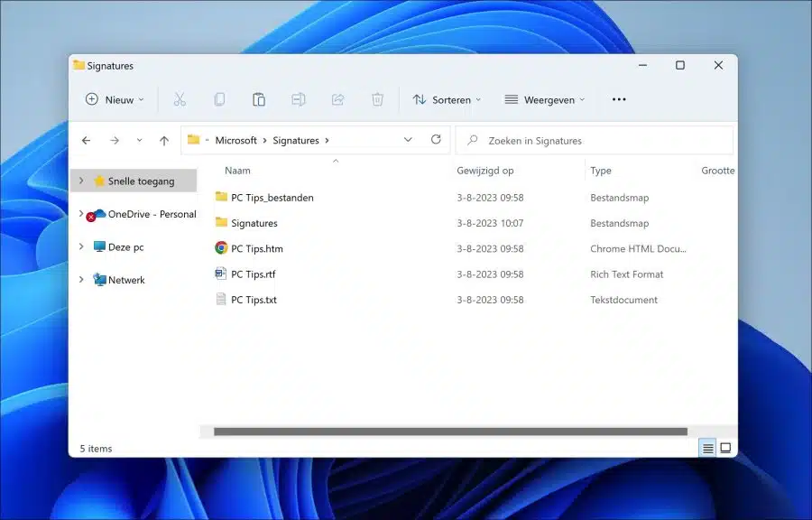Image resolution: width=812 pixels, height=520 pixels.
Task: Click the Delete trash can icon
Action: pos(377,99)
